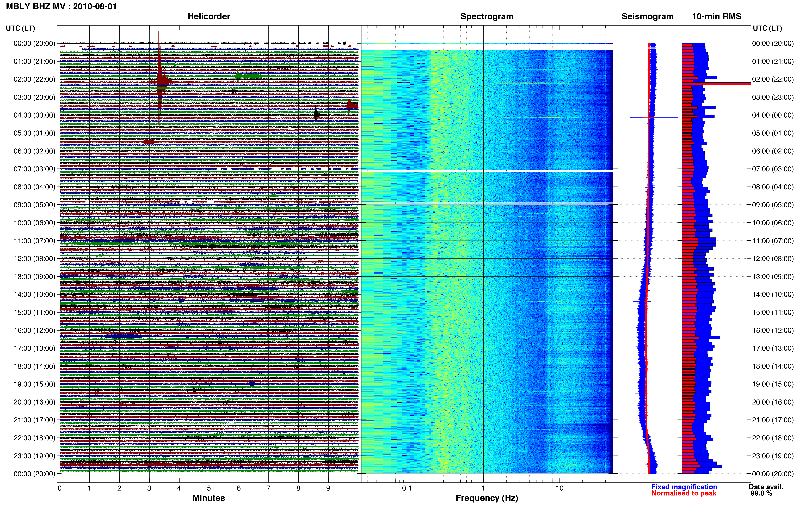Click Helicorder time label "09:00 (05:00)"
812x508 pixels.
34,205
